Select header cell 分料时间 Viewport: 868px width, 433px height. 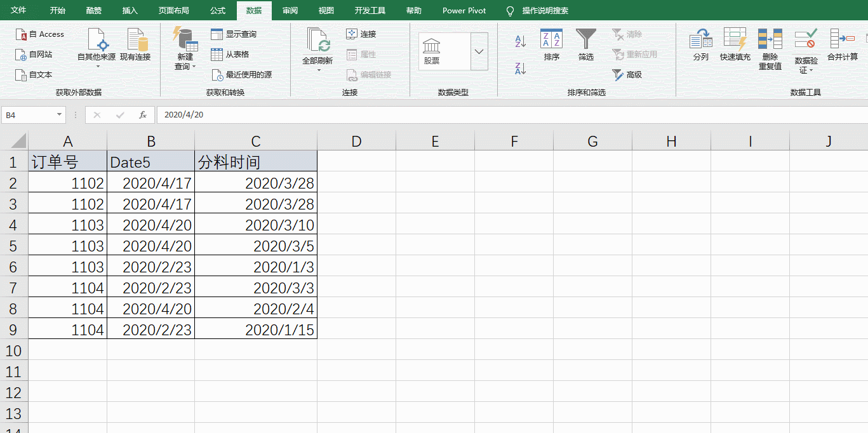(x=256, y=162)
